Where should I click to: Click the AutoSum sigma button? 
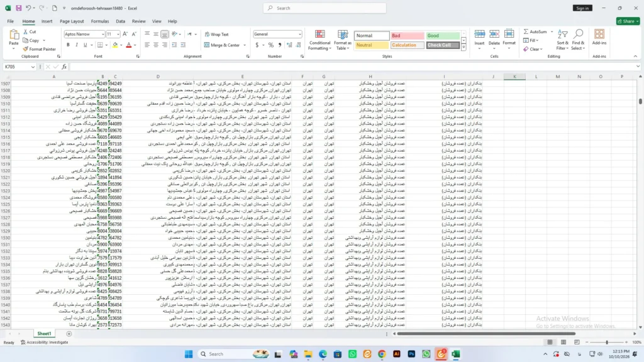tap(535, 31)
